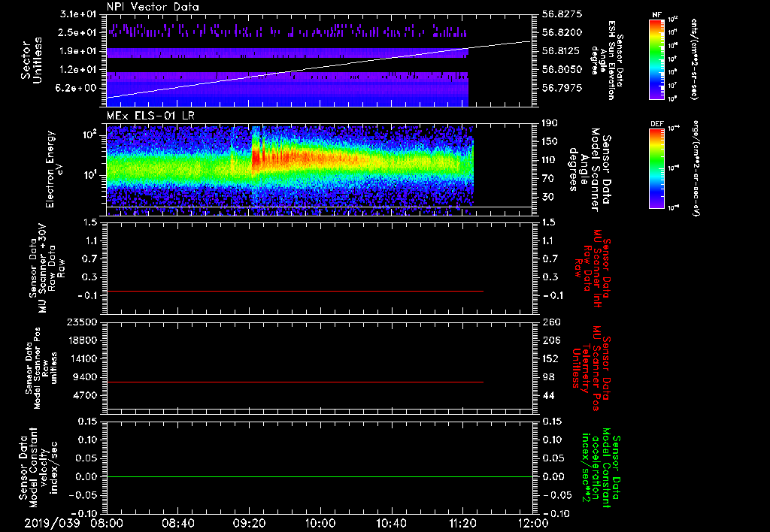
Task: Click the 56.8275 sun elevation tick
Action: (562, 14)
